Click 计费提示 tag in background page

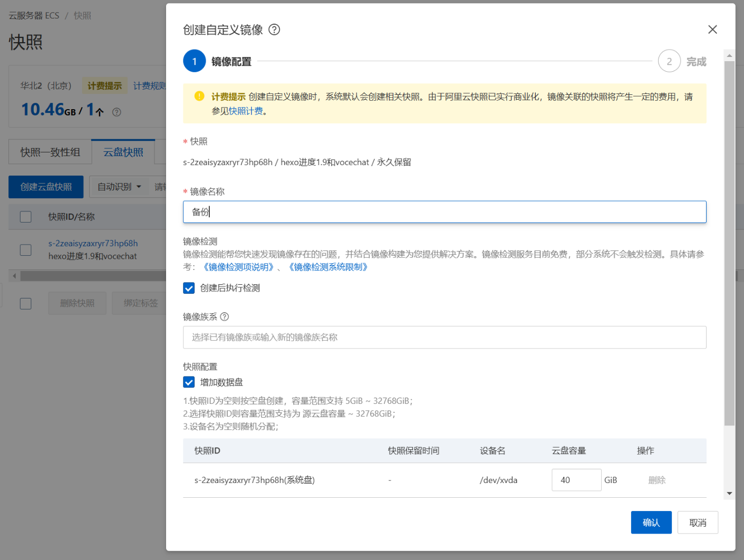[104, 85]
